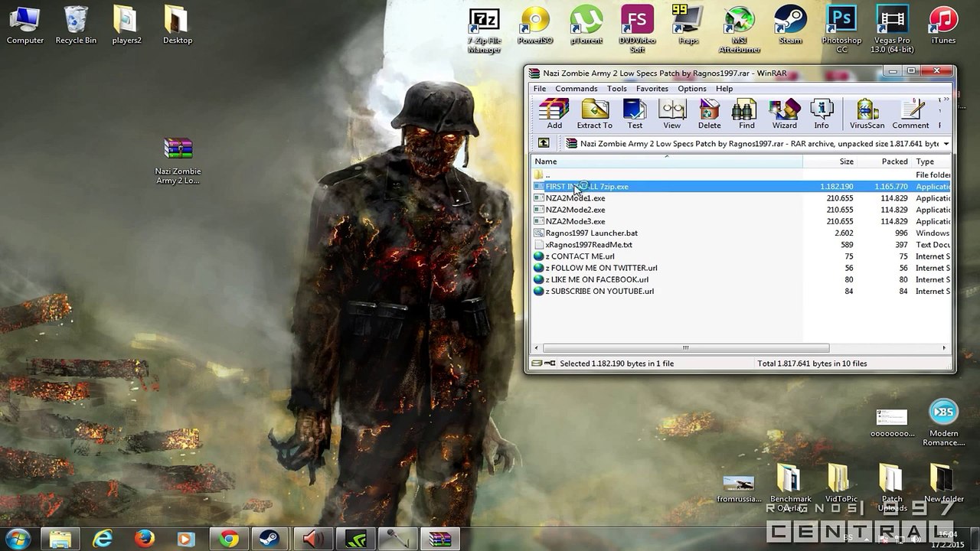Select NZA2Mode3.exe in the archive
980x551 pixels.
tap(741, 221)
